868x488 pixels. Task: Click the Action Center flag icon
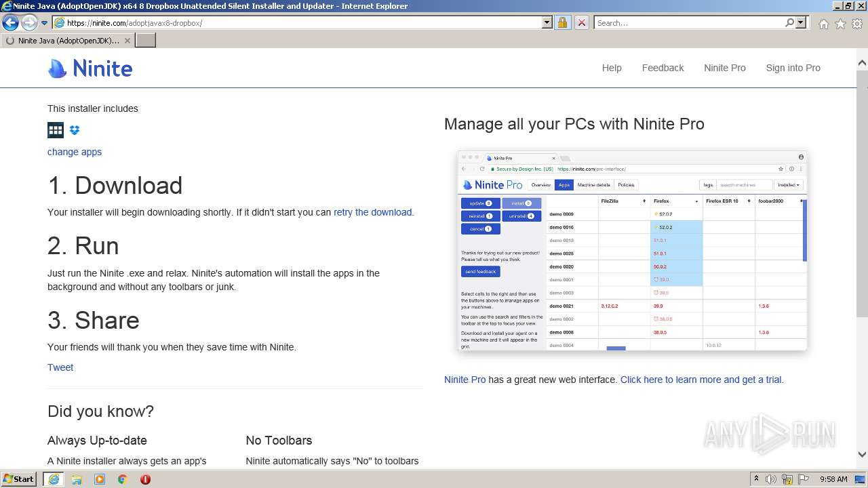point(803,479)
